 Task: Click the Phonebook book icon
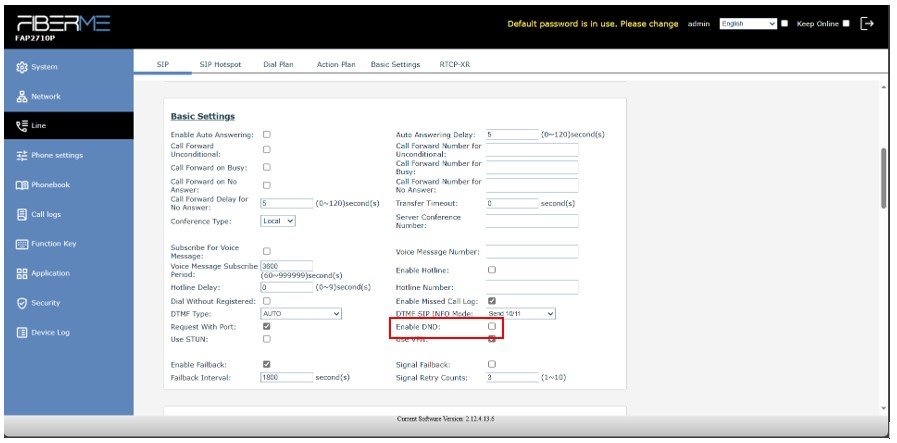click(x=22, y=185)
